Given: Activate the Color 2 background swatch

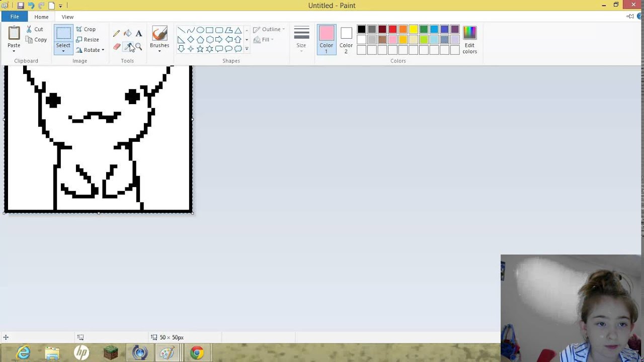Looking at the screenshot, I should click(346, 40).
